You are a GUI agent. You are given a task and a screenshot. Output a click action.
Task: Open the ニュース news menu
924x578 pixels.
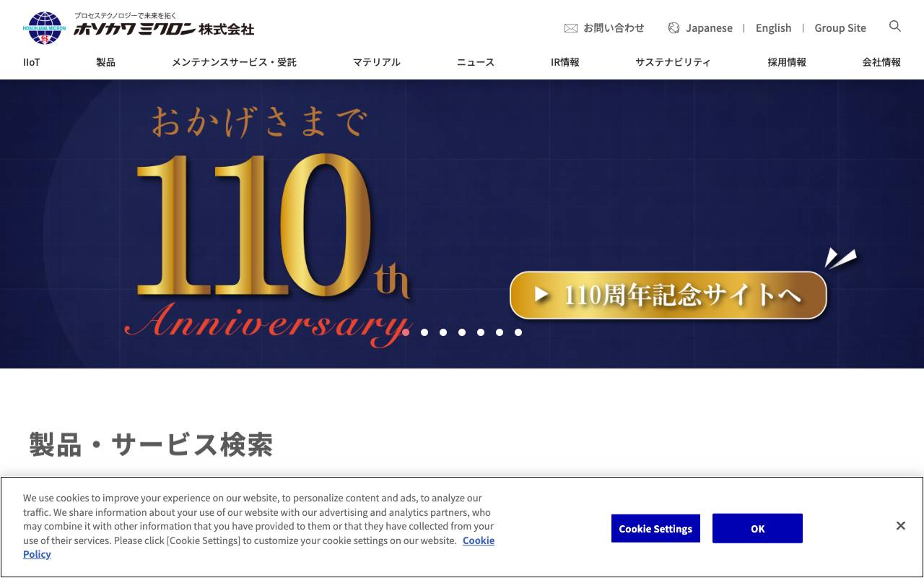(474, 62)
